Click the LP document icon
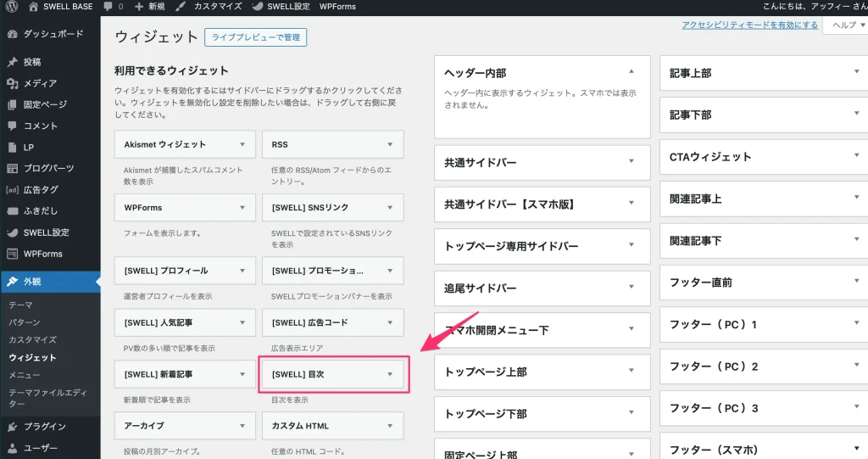The width and height of the screenshot is (868, 459). 12,148
